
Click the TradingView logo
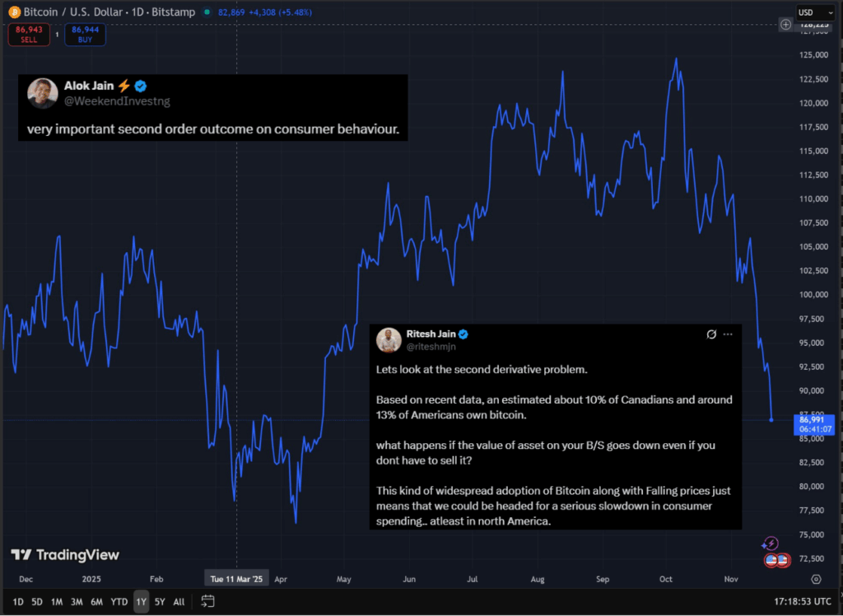(65, 555)
